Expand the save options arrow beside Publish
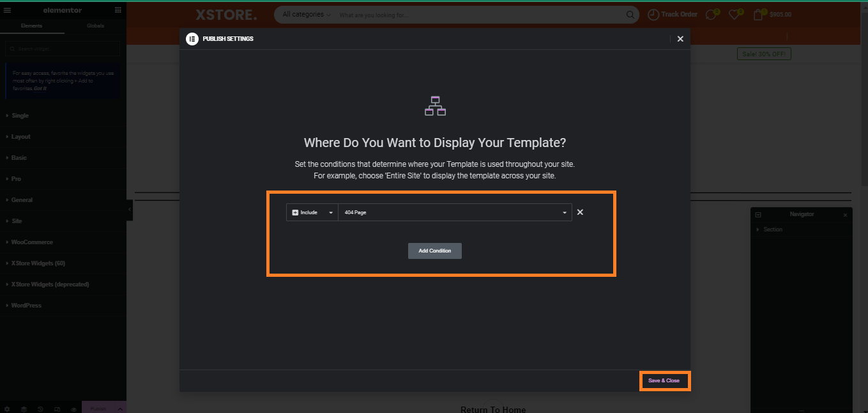The height and width of the screenshot is (413, 868). click(x=120, y=409)
